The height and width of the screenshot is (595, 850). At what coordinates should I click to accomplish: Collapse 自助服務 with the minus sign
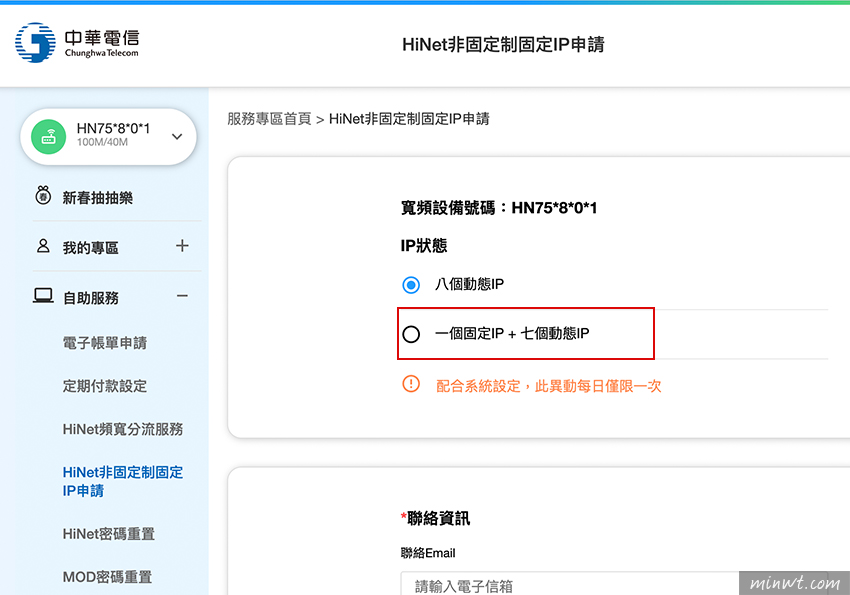point(182,296)
